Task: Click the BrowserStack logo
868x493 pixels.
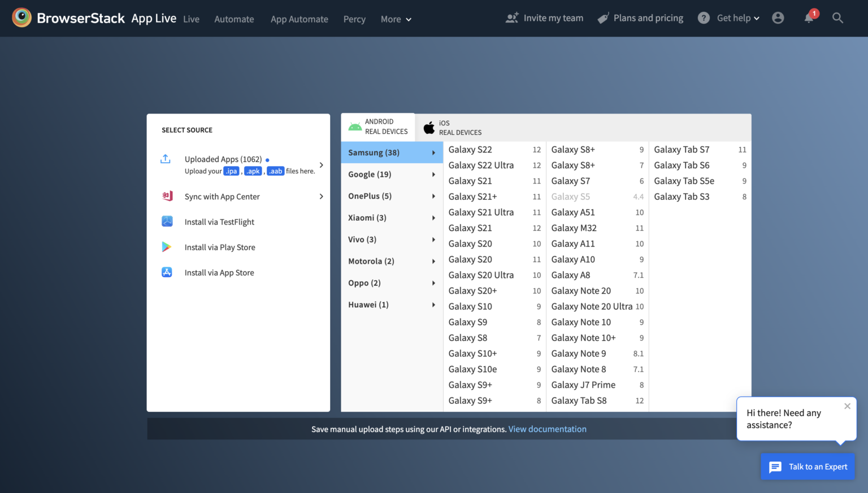Action: click(21, 18)
